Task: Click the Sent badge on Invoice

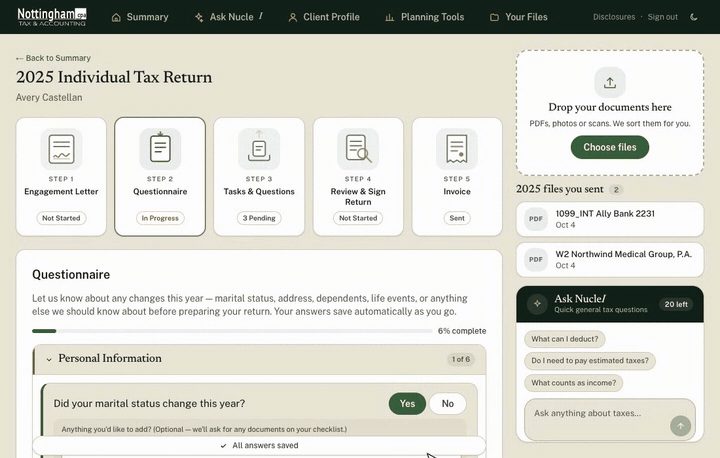Action: click(x=457, y=218)
